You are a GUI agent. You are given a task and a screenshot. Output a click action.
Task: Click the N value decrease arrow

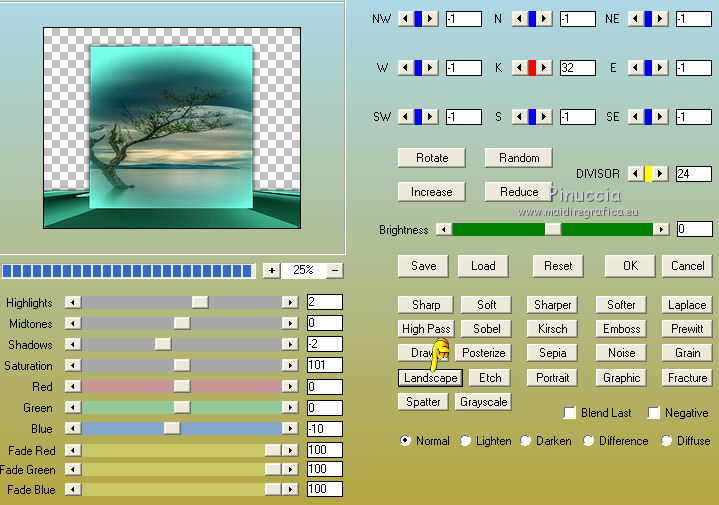(x=519, y=19)
